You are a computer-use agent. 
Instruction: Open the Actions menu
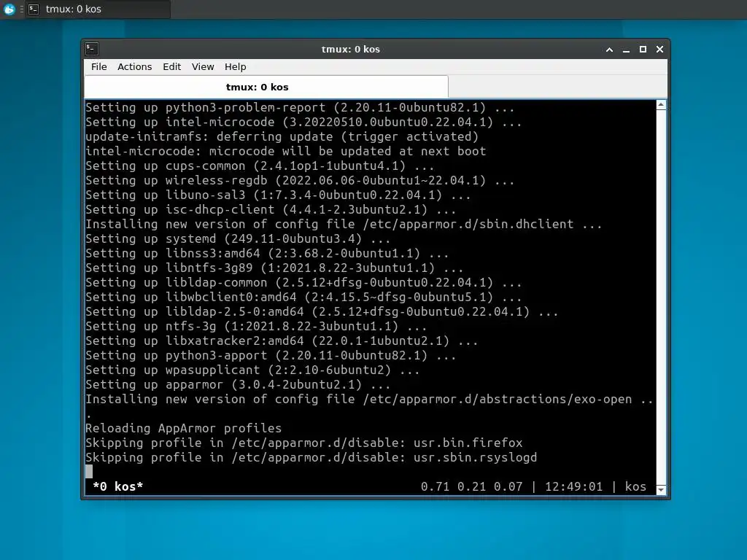[135, 66]
